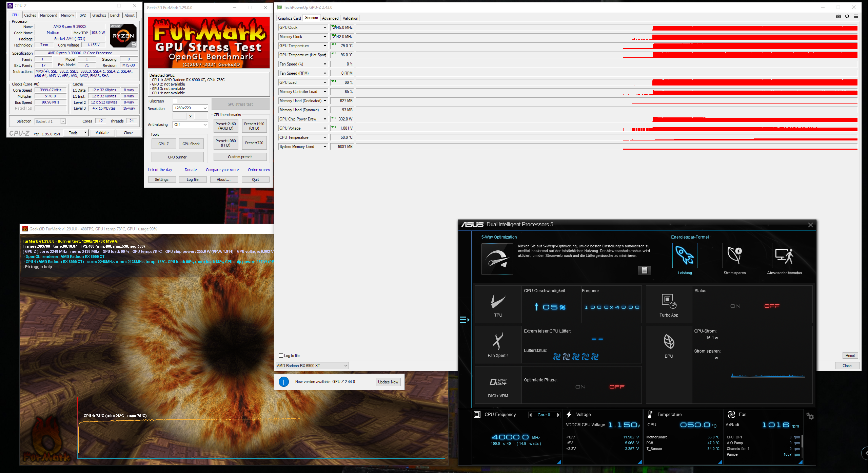This screenshot has height=473, width=868.
Task: Click the GPU-Z refresh icon
Action: (x=847, y=16)
